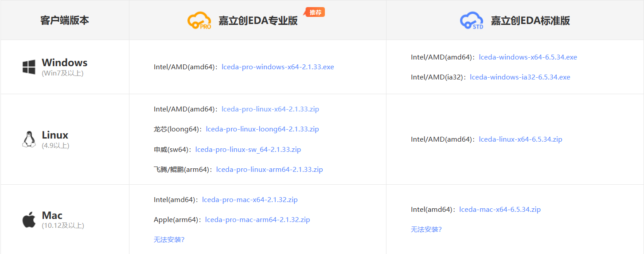Download the loong64 Linux pro zip
The width and height of the screenshot is (644, 254).
click(262, 129)
